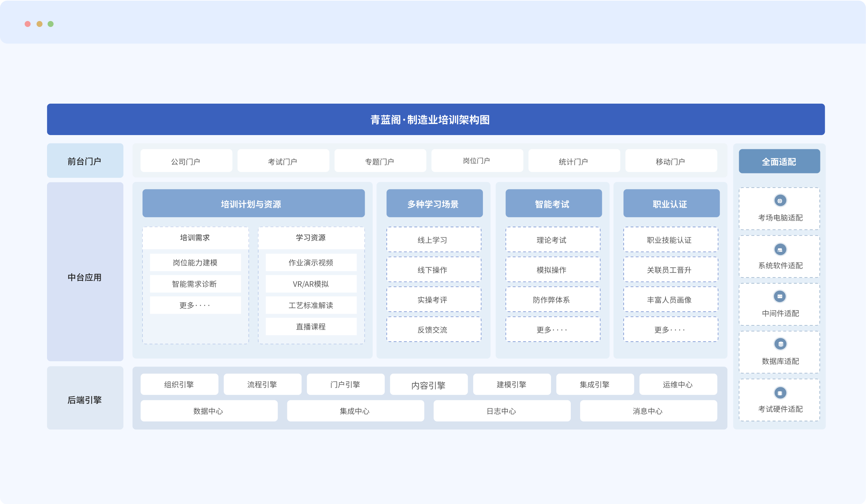Expand 更多 in 职业认证 column
The width and height of the screenshot is (866, 504).
tap(670, 330)
